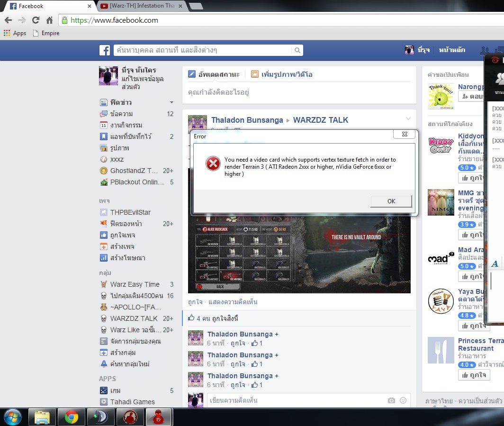Open the emoji picker in the comment field
This screenshot has height=426, width=504.
[404, 400]
